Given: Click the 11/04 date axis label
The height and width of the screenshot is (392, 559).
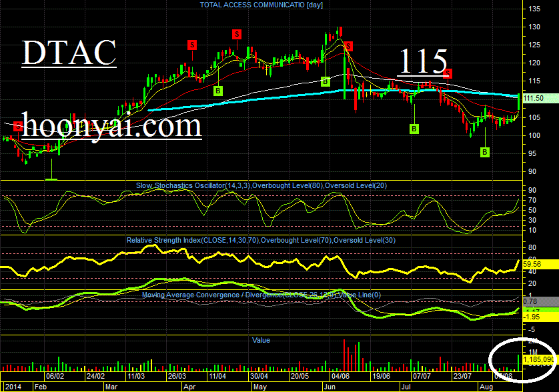Looking at the screenshot, I should [x=217, y=376].
